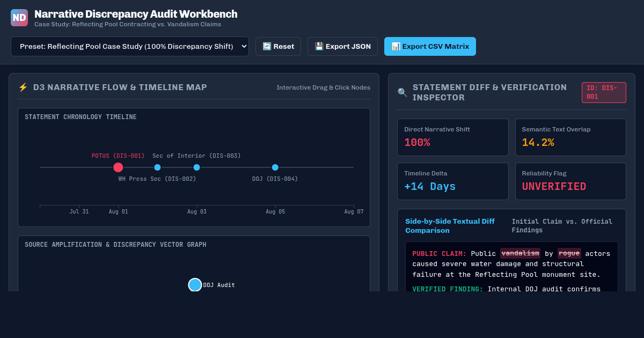Click the 14.2% Semantic Text Overlap value

(538, 143)
